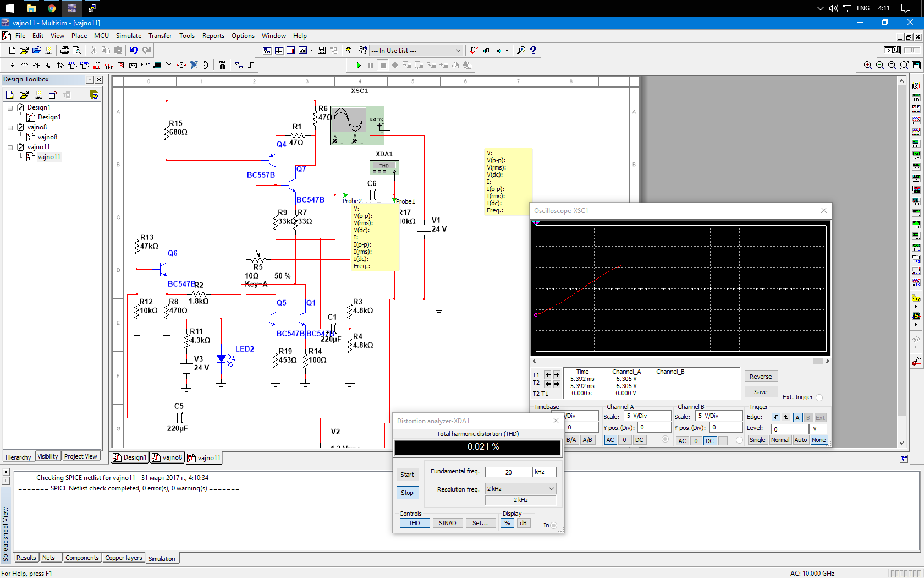Viewport: 924px width, 578px height.
Task: Stop the running simulation
Action: (383, 65)
